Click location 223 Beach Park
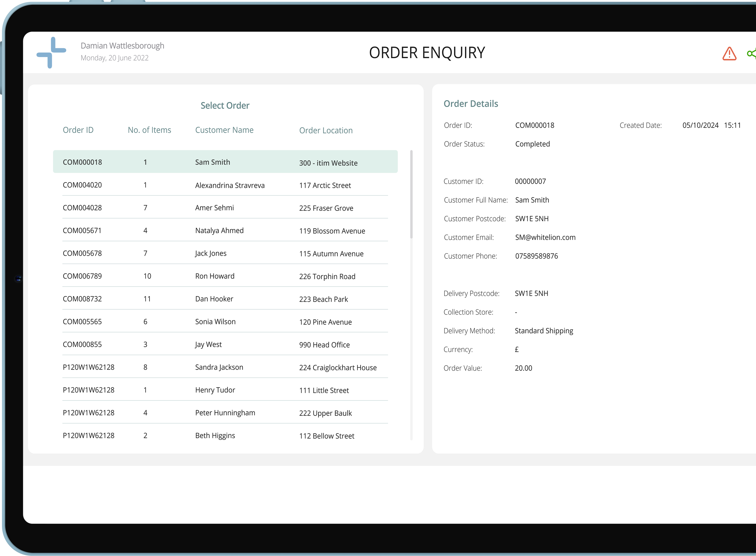Screen dimensions: 756x556 (x=324, y=299)
